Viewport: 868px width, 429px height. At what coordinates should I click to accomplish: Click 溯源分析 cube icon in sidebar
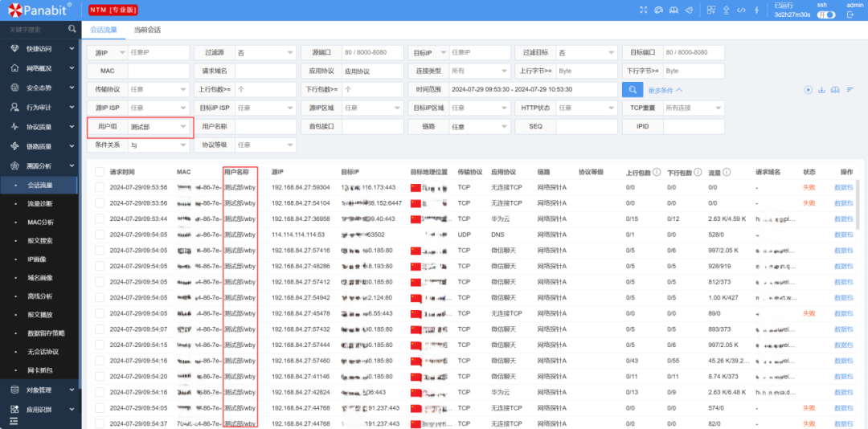[x=15, y=165]
